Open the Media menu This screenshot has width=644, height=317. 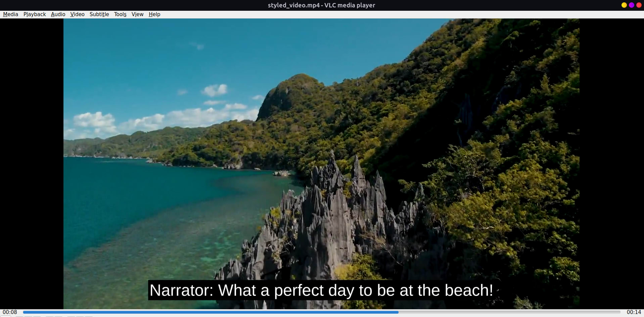click(x=10, y=14)
